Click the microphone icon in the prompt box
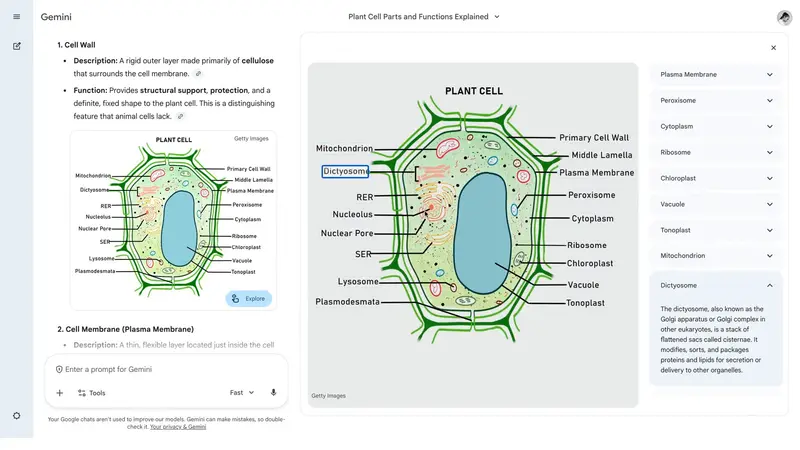The image size is (800, 450). (x=273, y=393)
